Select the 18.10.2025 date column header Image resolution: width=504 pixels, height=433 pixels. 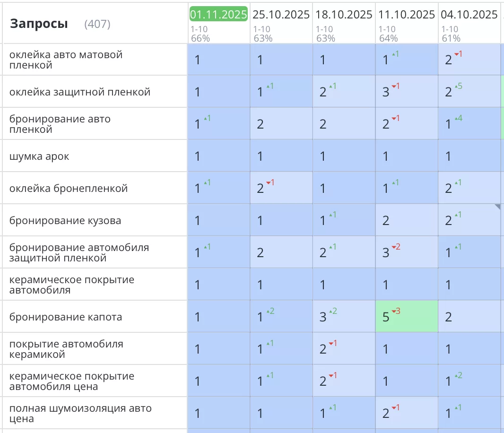(344, 15)
